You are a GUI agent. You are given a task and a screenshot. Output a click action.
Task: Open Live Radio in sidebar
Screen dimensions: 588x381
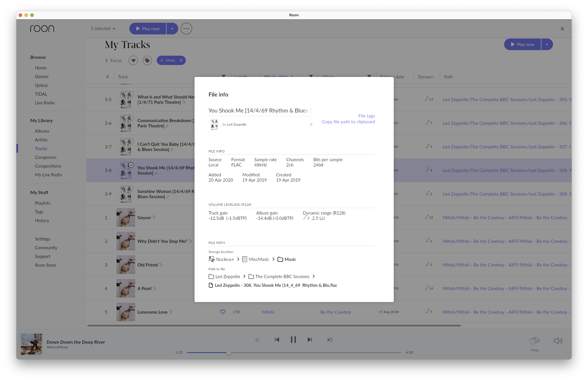click(45, 103)
